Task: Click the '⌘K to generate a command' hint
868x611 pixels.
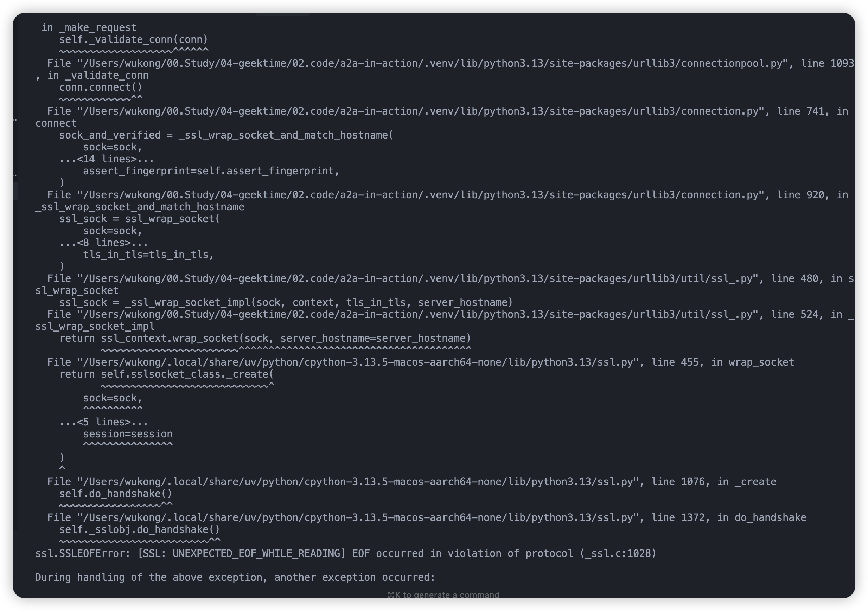Action: (443, 595)
